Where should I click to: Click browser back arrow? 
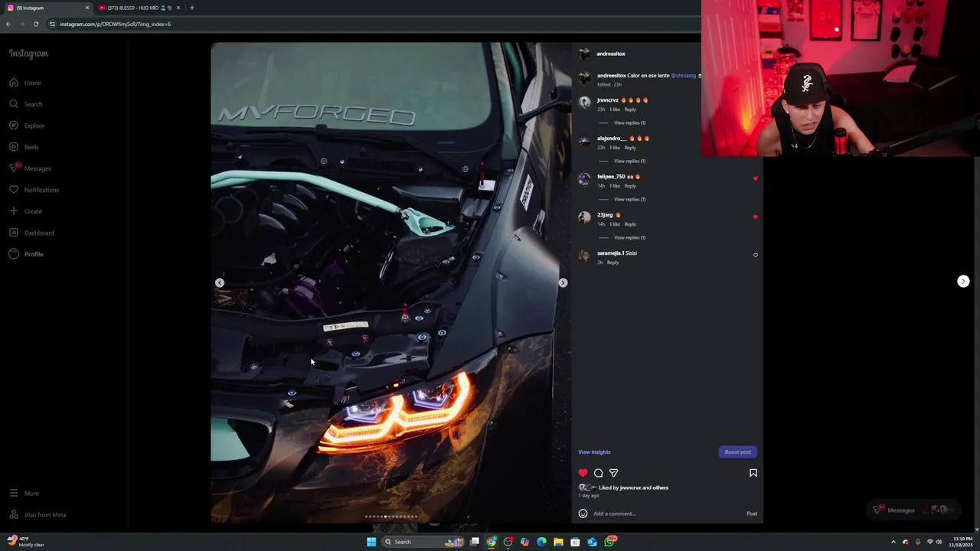point(8,24)
